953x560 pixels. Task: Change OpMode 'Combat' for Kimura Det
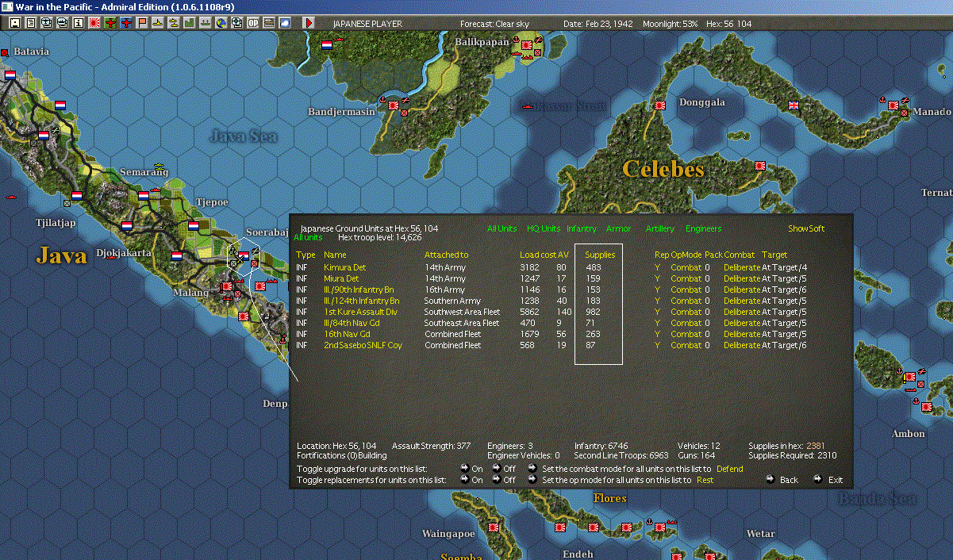[686, 267]
